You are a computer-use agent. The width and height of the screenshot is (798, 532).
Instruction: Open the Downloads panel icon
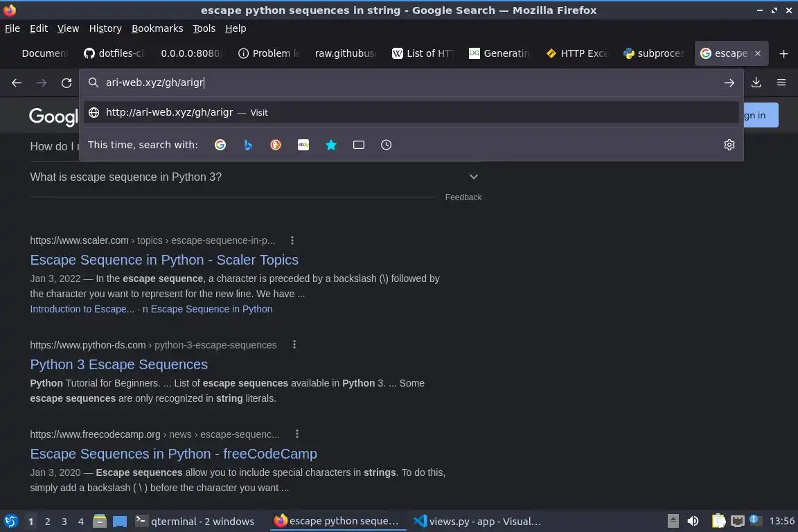coord(756,82)
